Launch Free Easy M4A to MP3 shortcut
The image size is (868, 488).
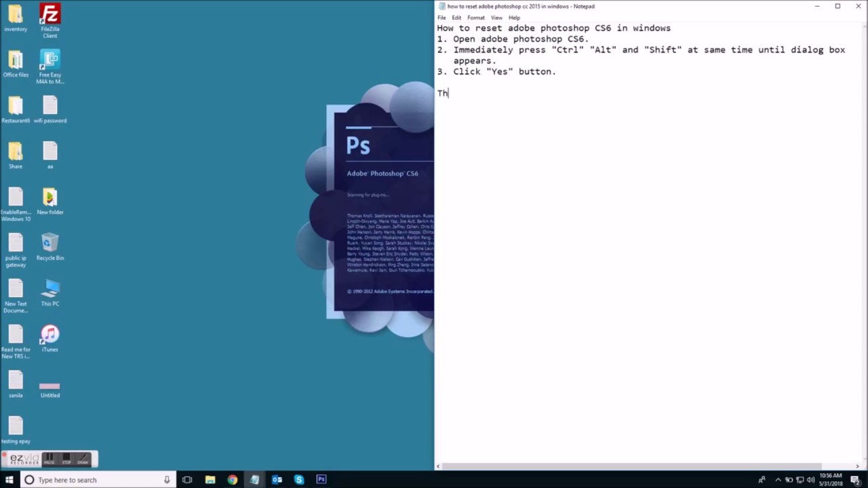pos(50,67)
